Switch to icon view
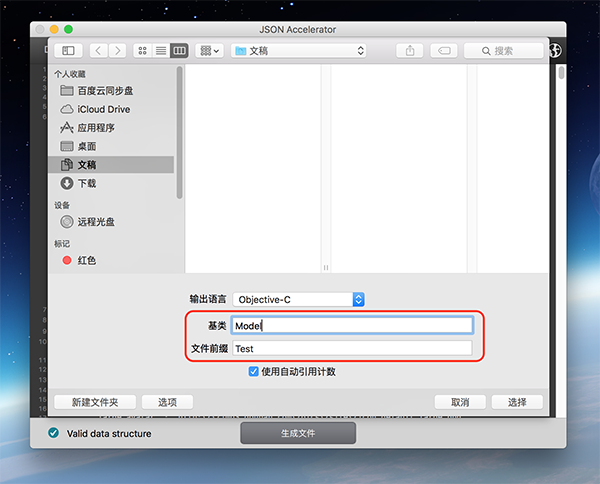600x484 pixels. tap(142, 51)
